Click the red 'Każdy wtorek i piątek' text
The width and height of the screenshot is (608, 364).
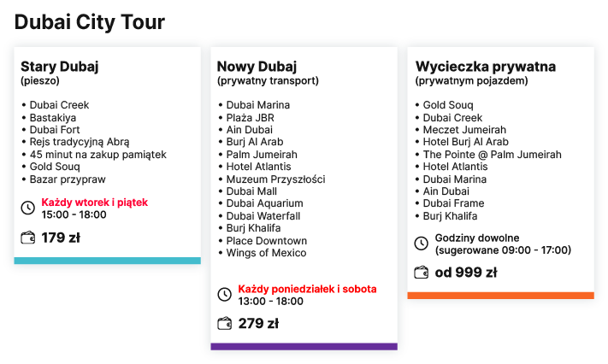click(x=95, y=203)
